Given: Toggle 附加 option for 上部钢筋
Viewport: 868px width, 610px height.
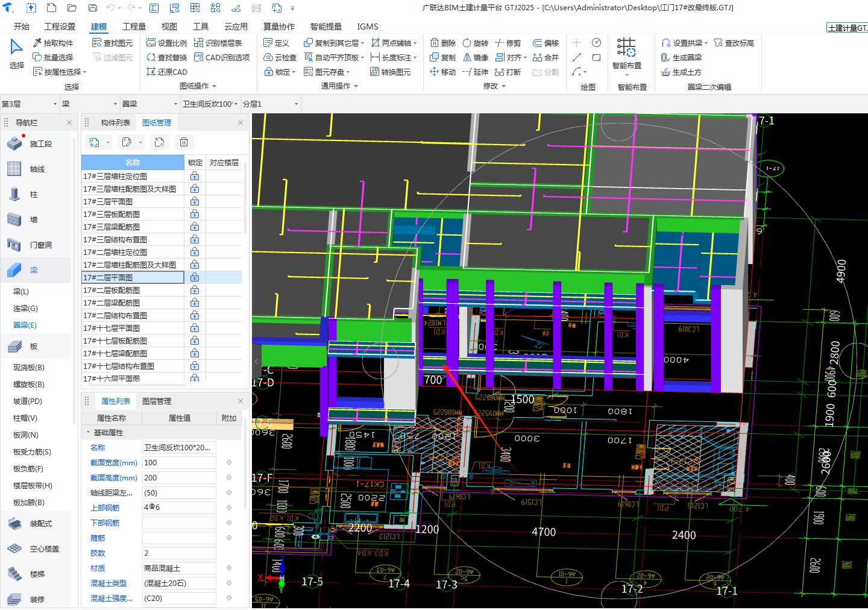Looking at the screenshot, I should pyautogui.click(x=229, y=508).
